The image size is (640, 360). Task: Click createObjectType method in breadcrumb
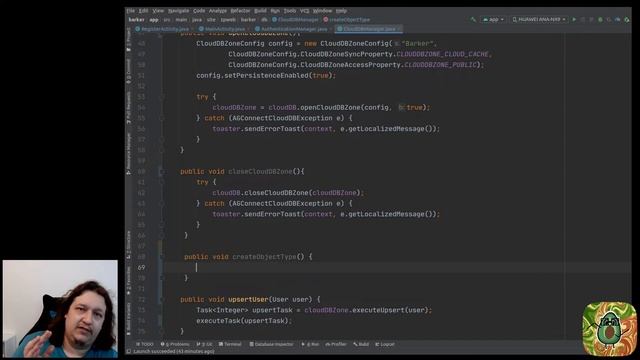pyautogui.click(x=347, y=20)
